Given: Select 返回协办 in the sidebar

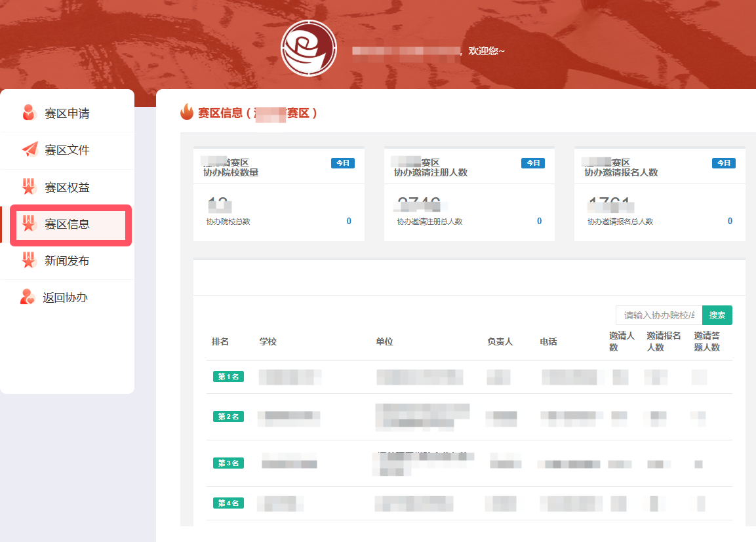Looking at the screenshot, I should coord(65,298).
